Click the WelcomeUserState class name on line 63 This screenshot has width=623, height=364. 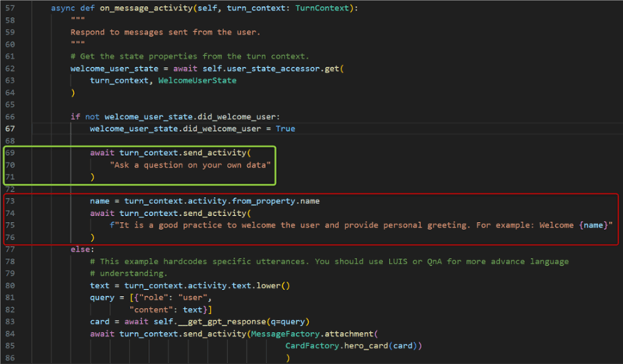[x=197, y=80]
